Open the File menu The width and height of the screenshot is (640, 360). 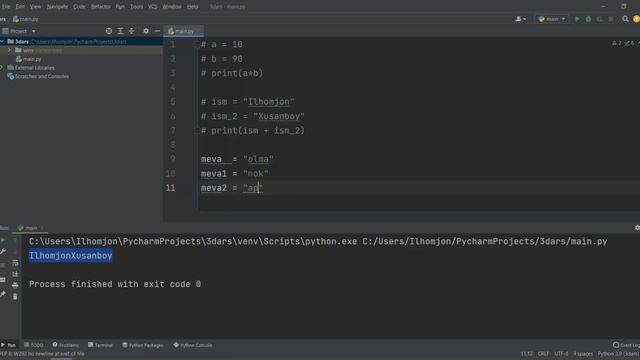coord(6,7)
